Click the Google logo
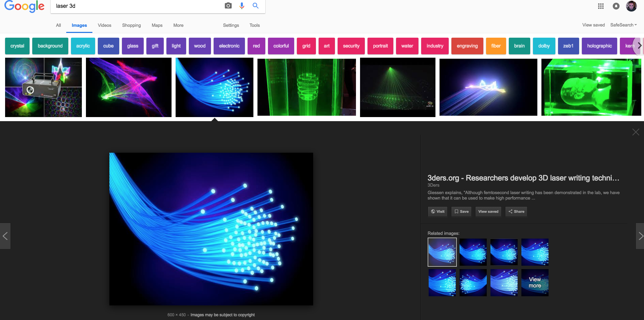The height and width of the screenshot is (320, 644). (x=24, y=6)
